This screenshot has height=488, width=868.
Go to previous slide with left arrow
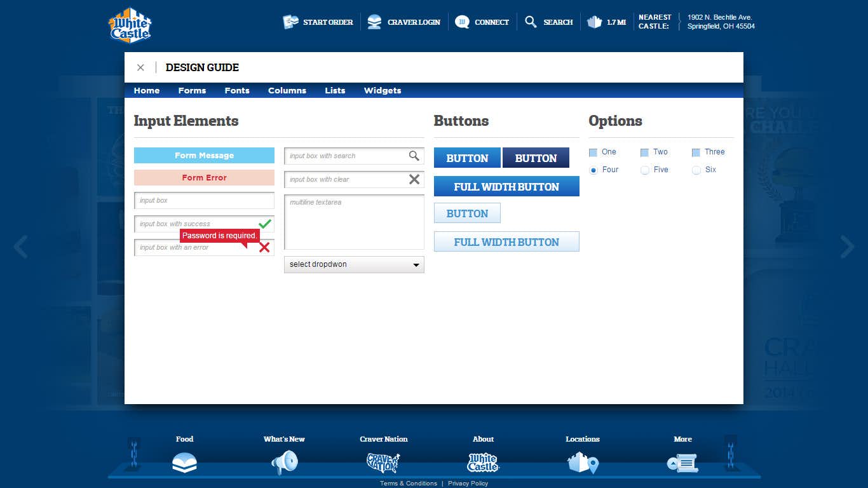coord(21,247)
